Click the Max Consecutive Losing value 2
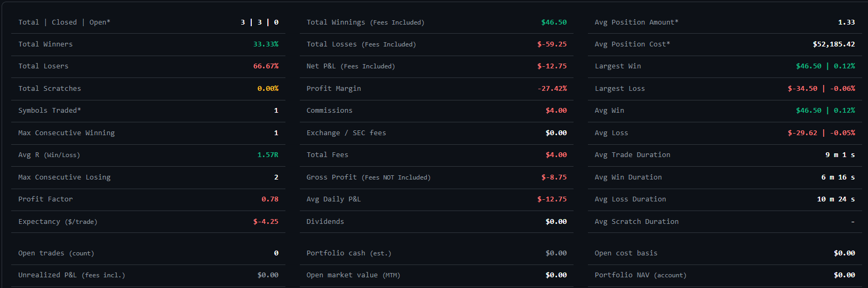Screen dimensions: 868x288 [276, 177]
